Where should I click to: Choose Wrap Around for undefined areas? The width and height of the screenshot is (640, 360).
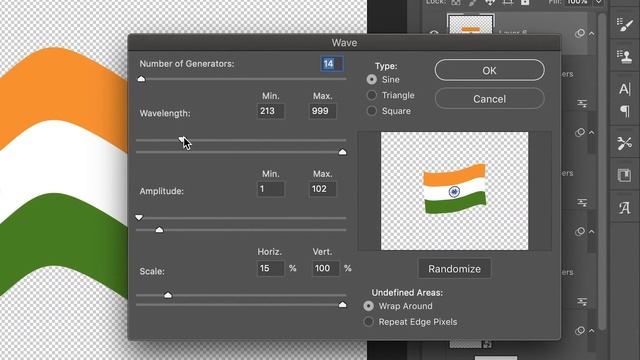(x=369, y=306)
